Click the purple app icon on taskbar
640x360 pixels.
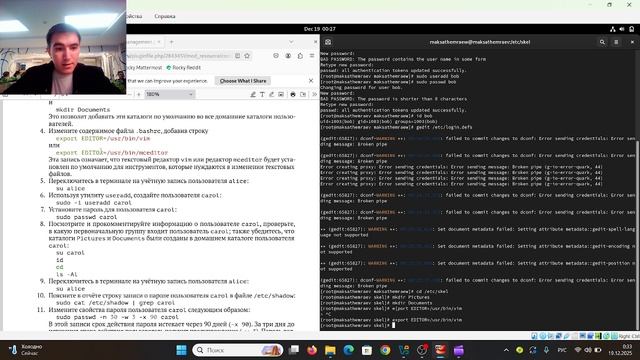click(x=459, y=350)
